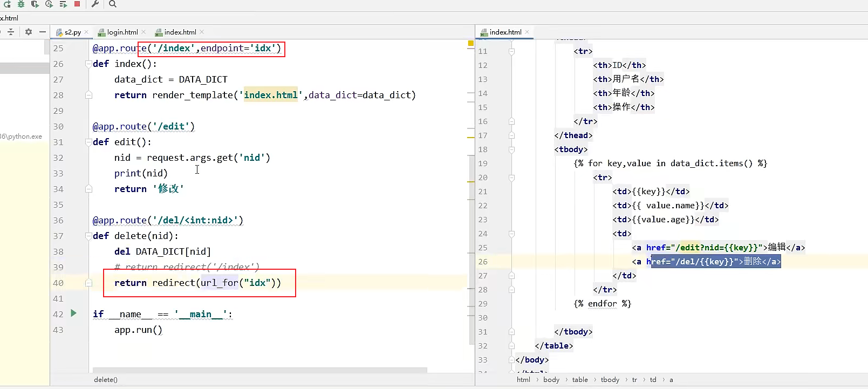Click the yellow inspection indicator above the left editor's scrollbar
The width and height of the screenshot is (868, 389).
click(471, 43)
